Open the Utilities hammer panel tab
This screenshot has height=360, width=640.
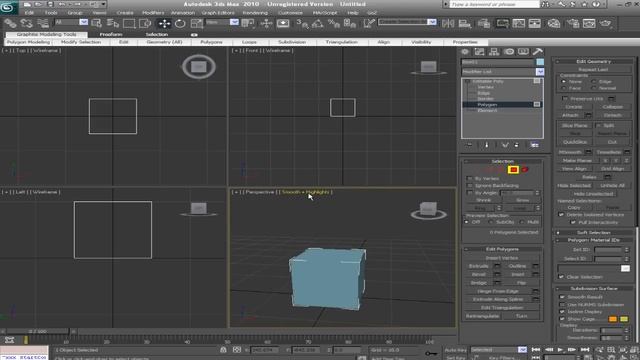pyautogui.click(x=538, y=51)
